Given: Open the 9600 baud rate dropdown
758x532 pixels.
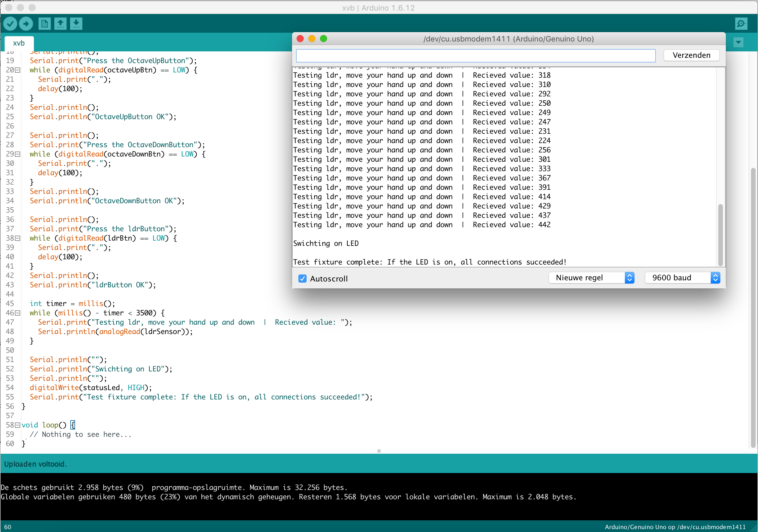Looking at the screenshot, I should click(x=682, y=278).
